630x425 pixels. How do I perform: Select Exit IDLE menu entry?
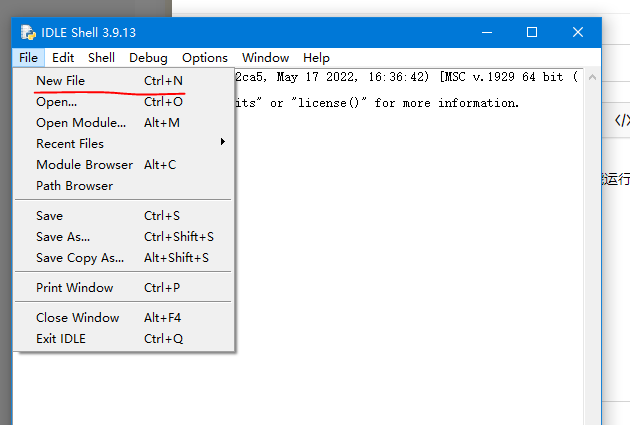[124, 339]
